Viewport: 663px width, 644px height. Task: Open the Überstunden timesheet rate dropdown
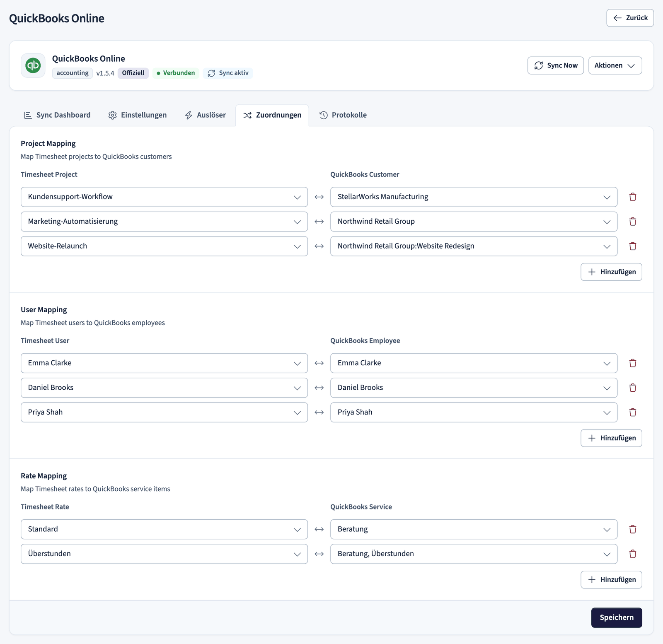coord(164,554)
